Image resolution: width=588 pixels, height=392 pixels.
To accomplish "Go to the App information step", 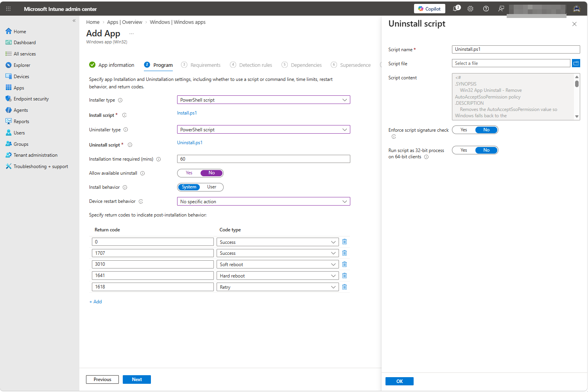I will (111, 65).
